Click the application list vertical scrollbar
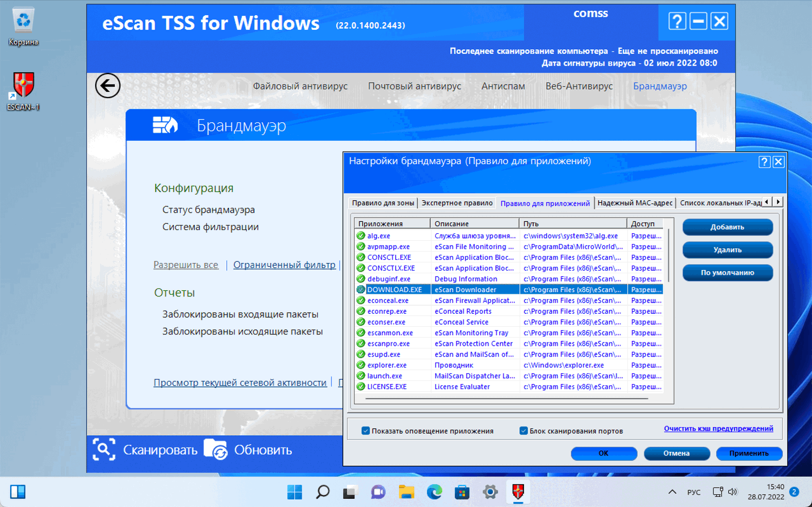The image size is (812, 507). tap(669, 256)
